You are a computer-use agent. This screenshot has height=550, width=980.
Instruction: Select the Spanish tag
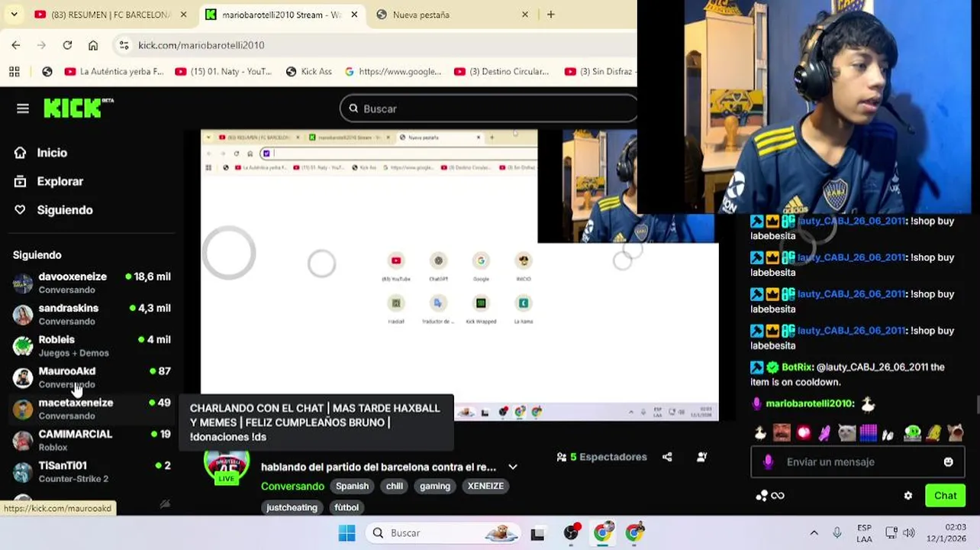(x=352, y=486)
